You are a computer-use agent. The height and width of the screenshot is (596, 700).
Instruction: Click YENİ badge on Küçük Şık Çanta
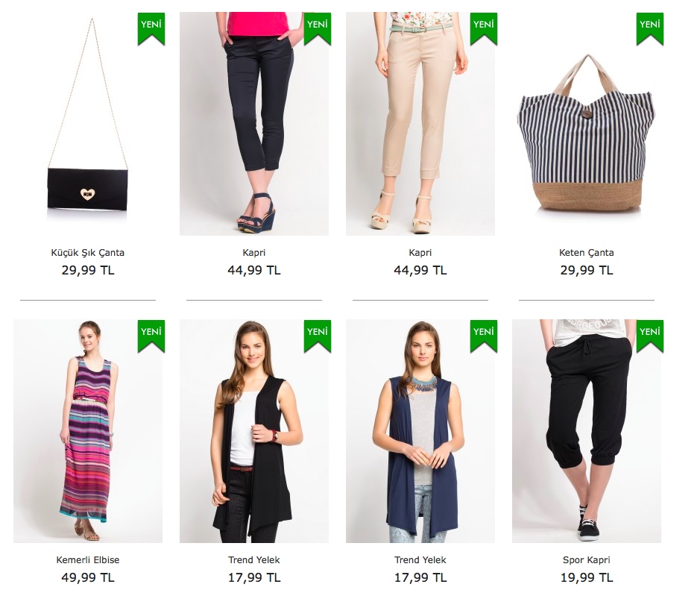(151, 29)
